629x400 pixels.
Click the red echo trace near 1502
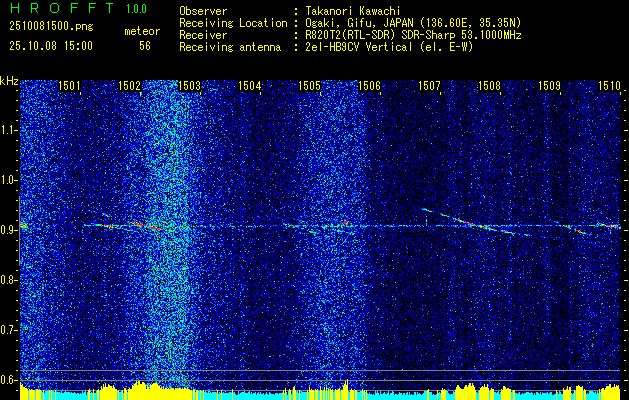(146, 226)
